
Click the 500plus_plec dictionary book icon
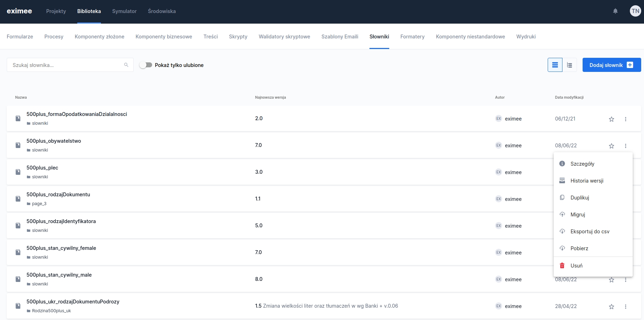pos(18,172)
